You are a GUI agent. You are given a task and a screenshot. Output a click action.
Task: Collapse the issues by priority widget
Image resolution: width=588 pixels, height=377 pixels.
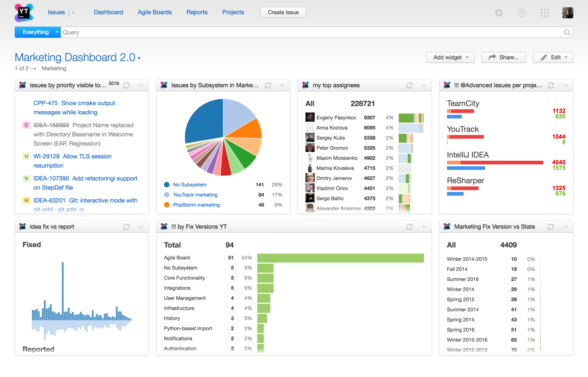tap(141, 85)
